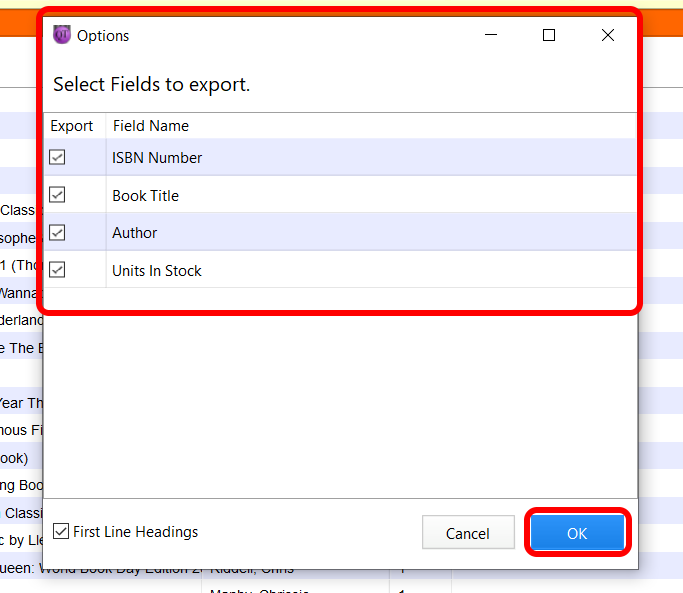Image resolution: width=683 pixels, height=593 pixels.
Task: Click the Cancel button
Action: coord(468,532)
